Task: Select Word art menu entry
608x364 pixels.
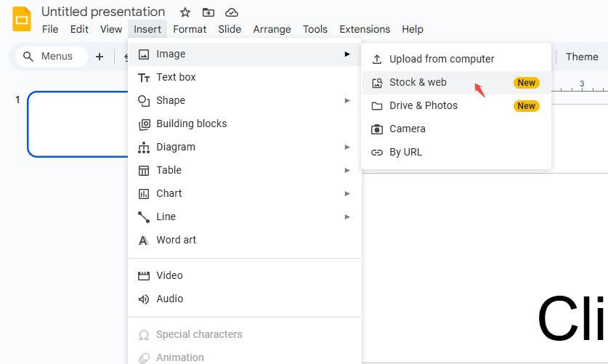Action: pyautogui.click(x=245, y=240)
